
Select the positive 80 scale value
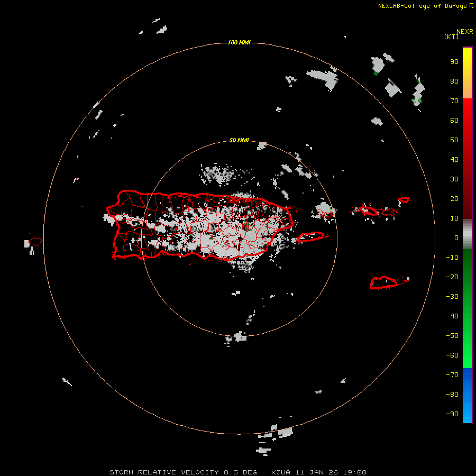(454, 81)
